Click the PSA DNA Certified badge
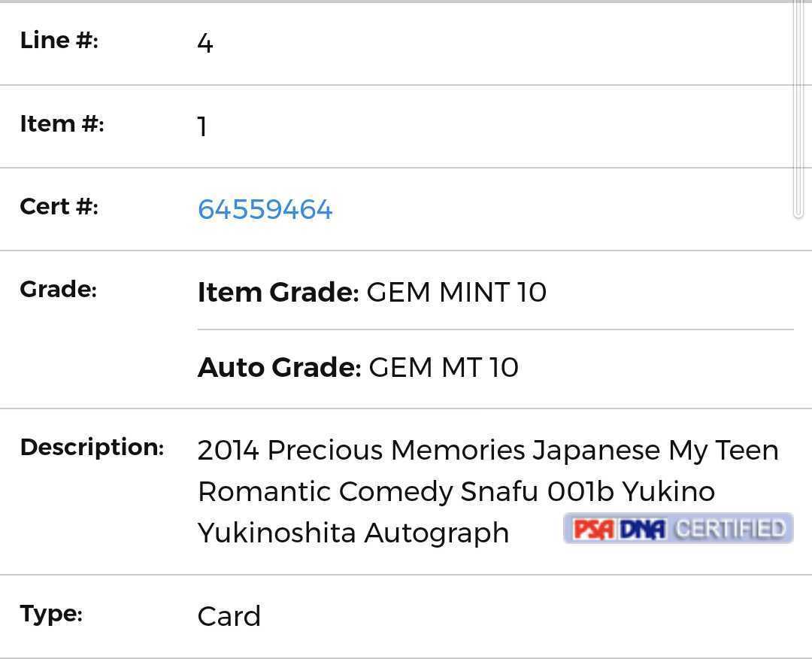The image size is (812, 659). coord(678,528)
